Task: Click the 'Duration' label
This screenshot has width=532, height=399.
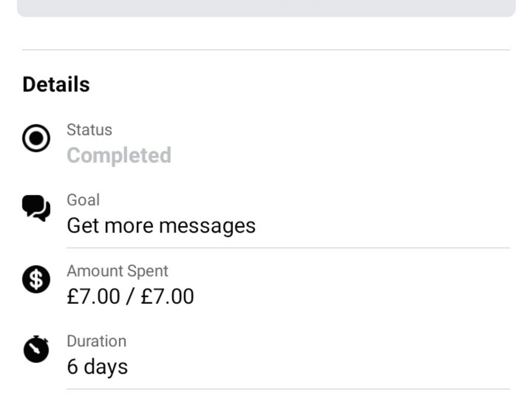Action: (97, 341)
